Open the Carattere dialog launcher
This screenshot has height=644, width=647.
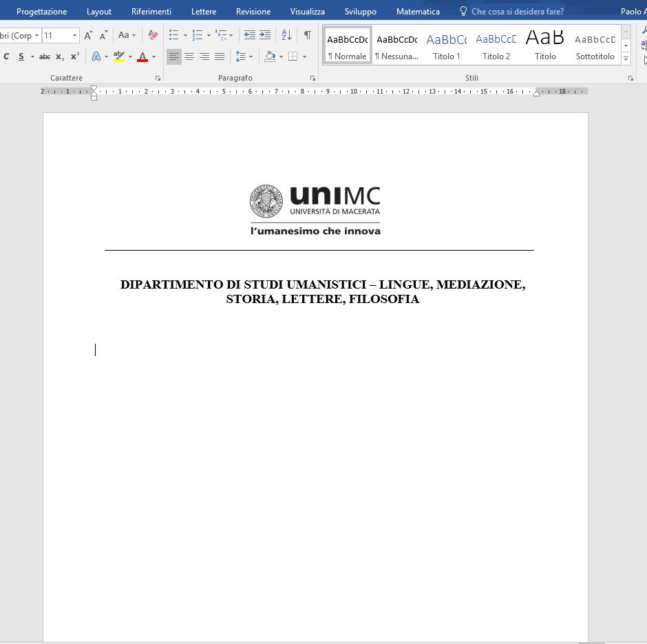pos(158,78)
